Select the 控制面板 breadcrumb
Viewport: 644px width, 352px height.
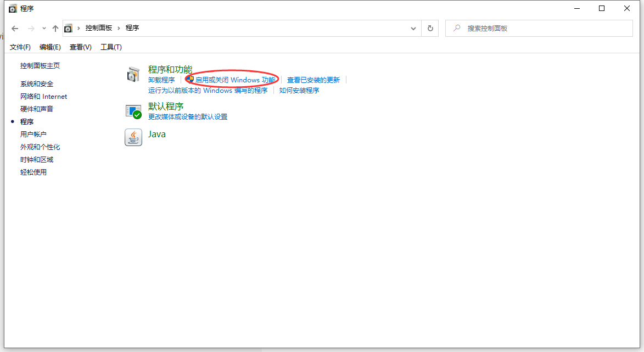pos(99,28)
